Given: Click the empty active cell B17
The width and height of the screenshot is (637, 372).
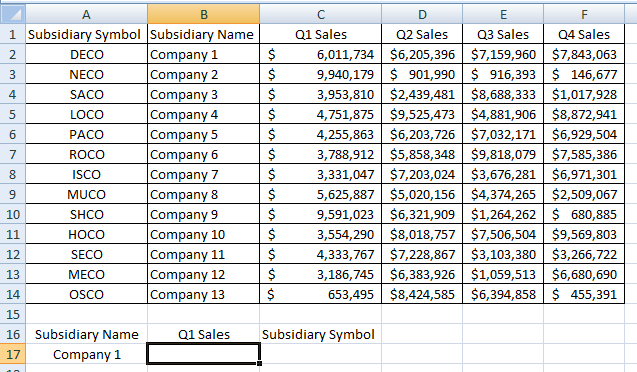Looking at the screenshot, I should pyautogui.click(x=204, y=354).
